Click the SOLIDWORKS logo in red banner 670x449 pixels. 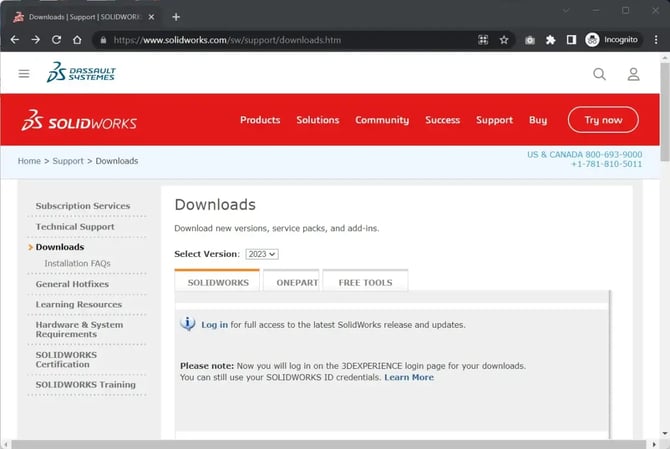click(x=79, y=121)
